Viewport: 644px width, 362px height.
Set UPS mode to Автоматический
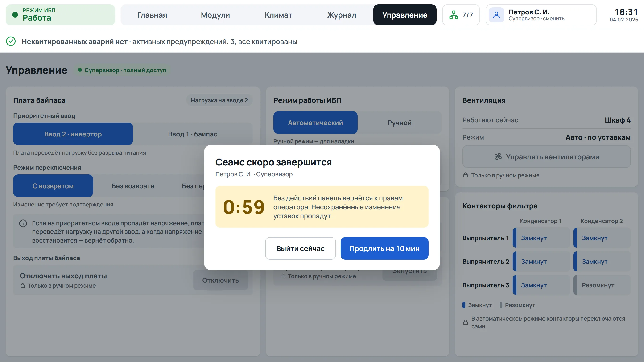[315, 123]
